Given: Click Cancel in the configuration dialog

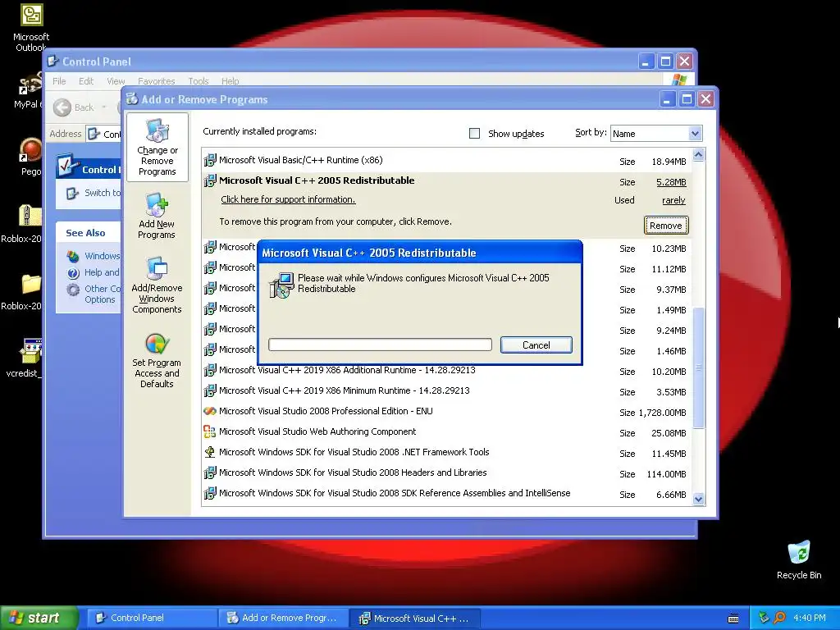Looking at the screenshot, I should pyautogui.click(x=536, y=345).
